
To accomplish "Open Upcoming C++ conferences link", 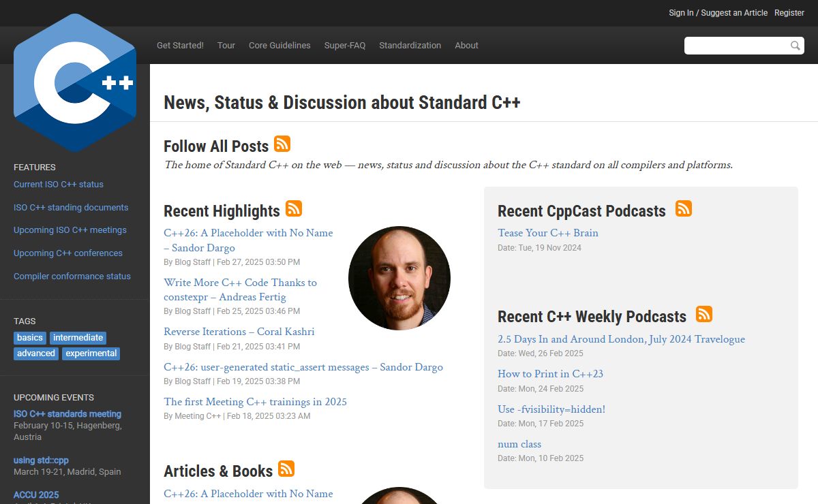I will pyautogui.click(x=68, y=253).
